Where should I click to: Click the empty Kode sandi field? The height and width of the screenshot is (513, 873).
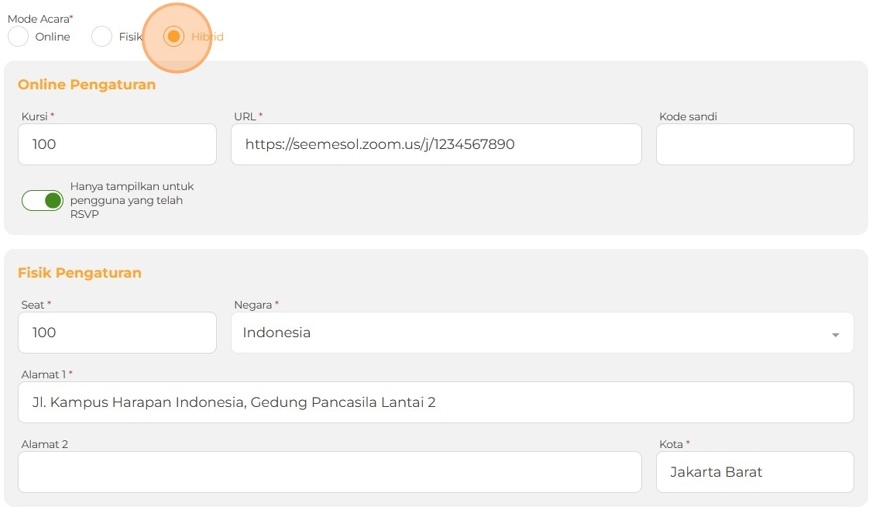(x=754, y=145)
